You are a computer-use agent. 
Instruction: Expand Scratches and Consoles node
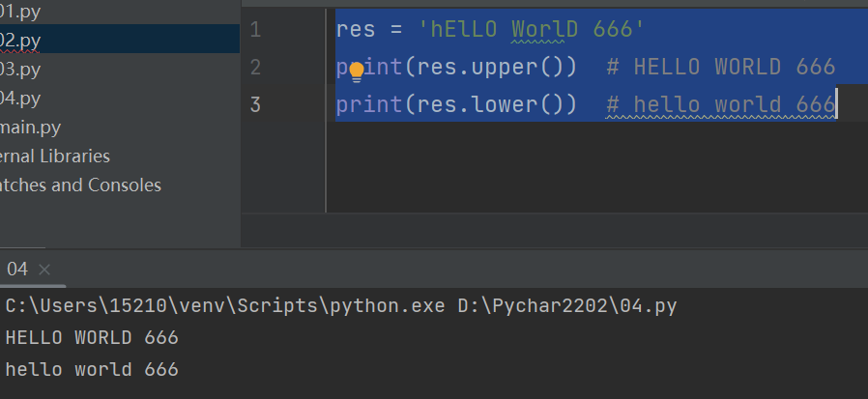[80, 185]
